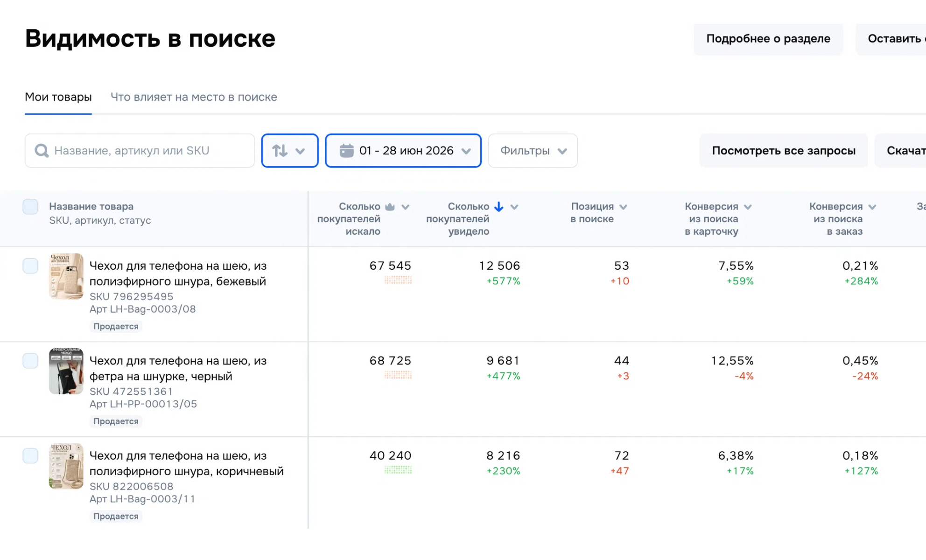Click position change +47
This screenshot has width=926, height=560.
620,471
